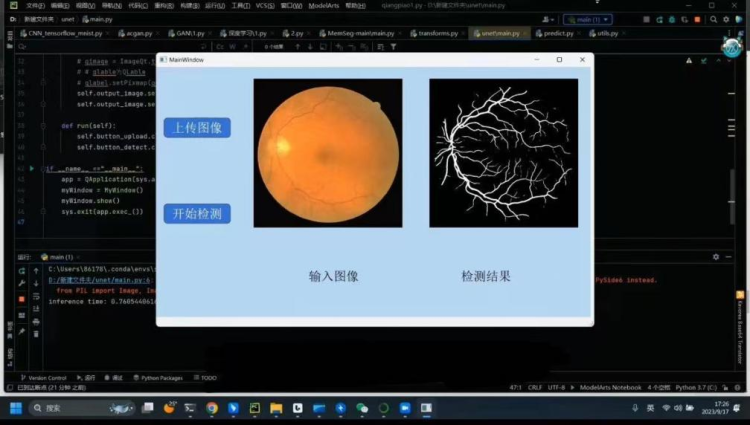This screenshot has width=750, height=425.
Task: Toggle the Version Control tool window
Action: tap(45, 378)
